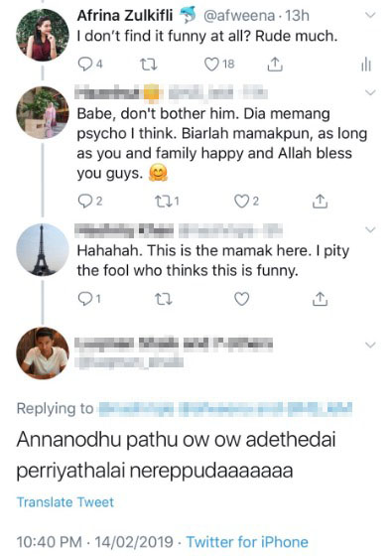The image size is (392, 557).
Task: Open chevron menu on the Eiffel Tower user's tweet
Action: click(x=370, y=229)
